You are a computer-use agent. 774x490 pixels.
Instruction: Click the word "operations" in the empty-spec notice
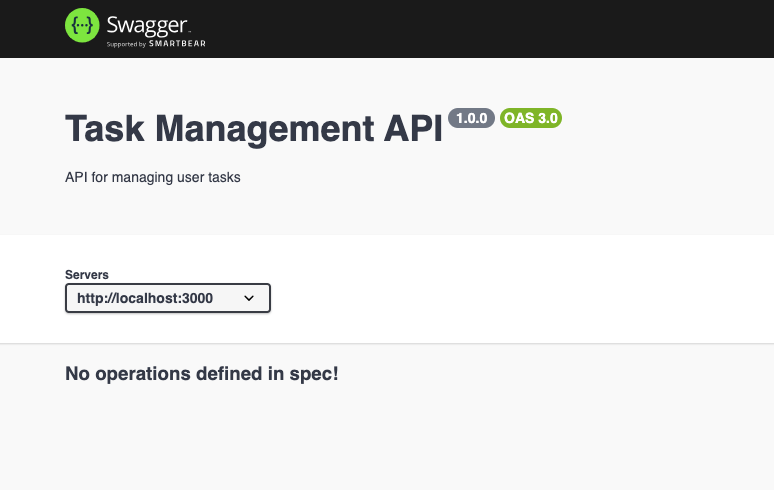[x=143, y=374]
